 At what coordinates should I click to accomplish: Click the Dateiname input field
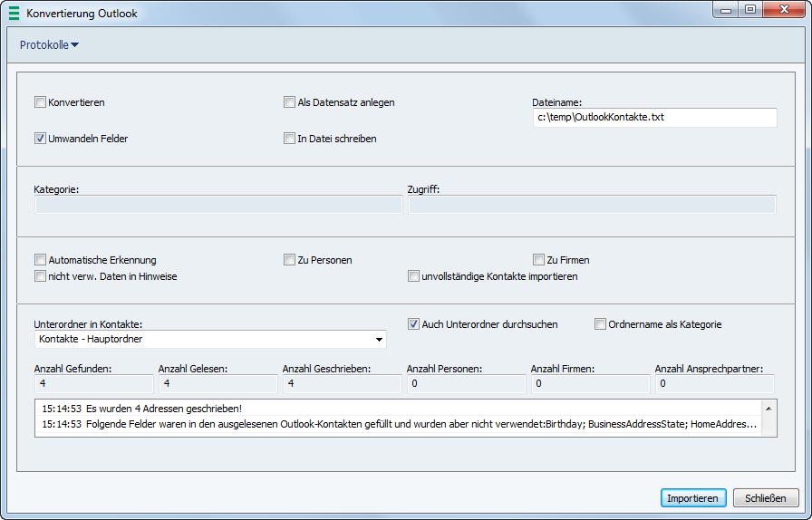tap(653, 118)
